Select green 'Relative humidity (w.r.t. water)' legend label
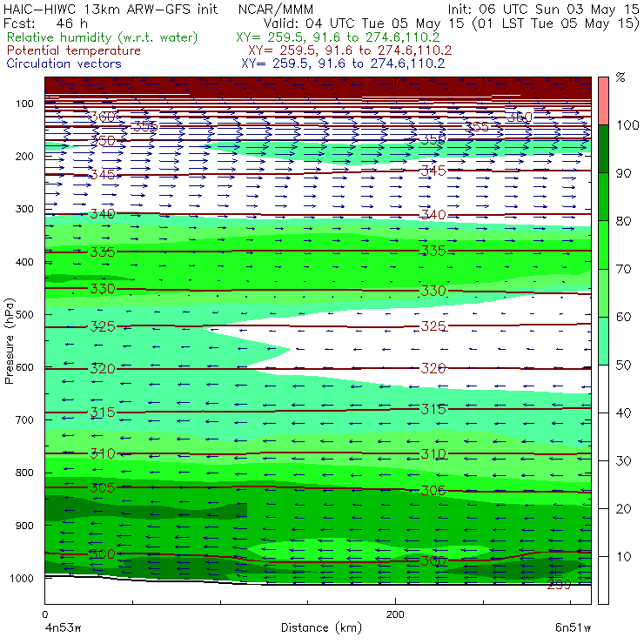644x644 pixels. pyautogui.click(x=103, y=37)
